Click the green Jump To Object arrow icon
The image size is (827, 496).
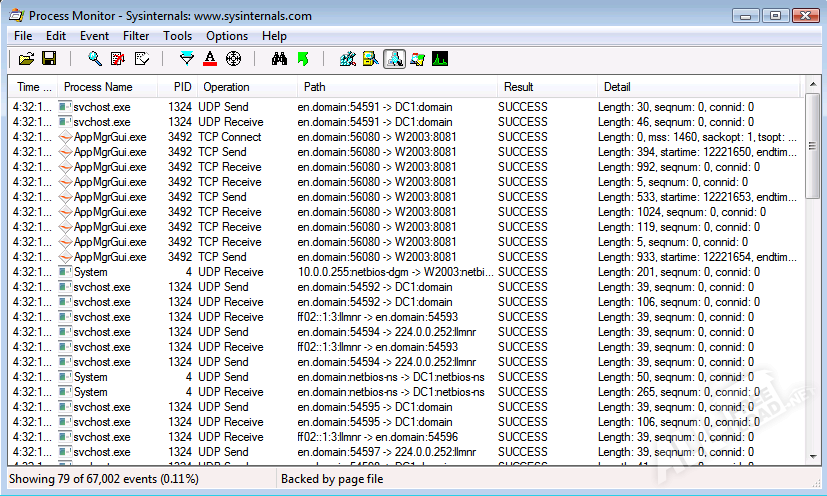[x=303, y=59]
